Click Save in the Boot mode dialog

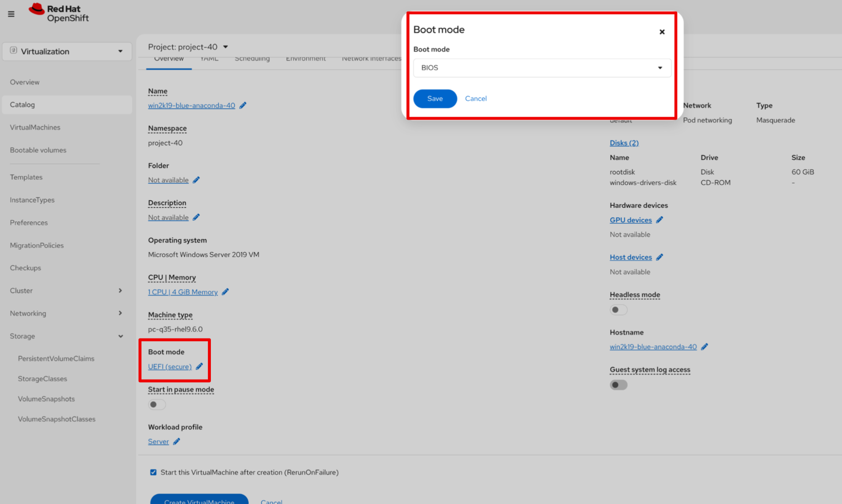(x=435, y=99)
